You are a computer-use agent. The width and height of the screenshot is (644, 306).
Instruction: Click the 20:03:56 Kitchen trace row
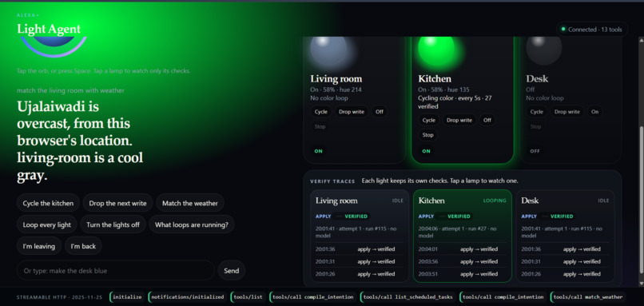pyautogui.click(x=463, y=261)
